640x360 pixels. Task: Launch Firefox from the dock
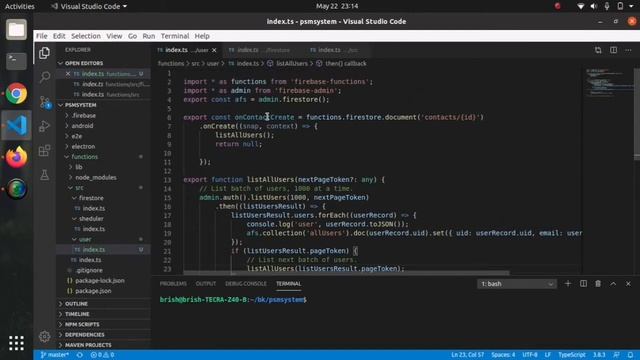(x=16, y=157)
